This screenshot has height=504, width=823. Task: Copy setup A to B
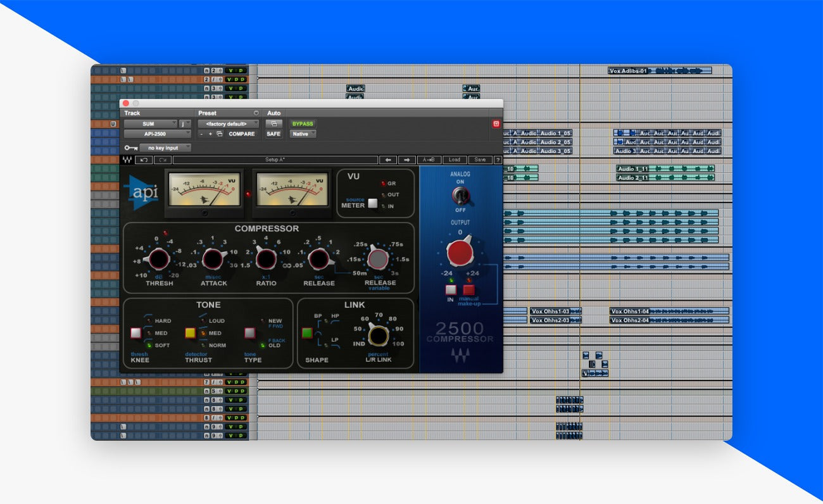(x=429, y=160)
